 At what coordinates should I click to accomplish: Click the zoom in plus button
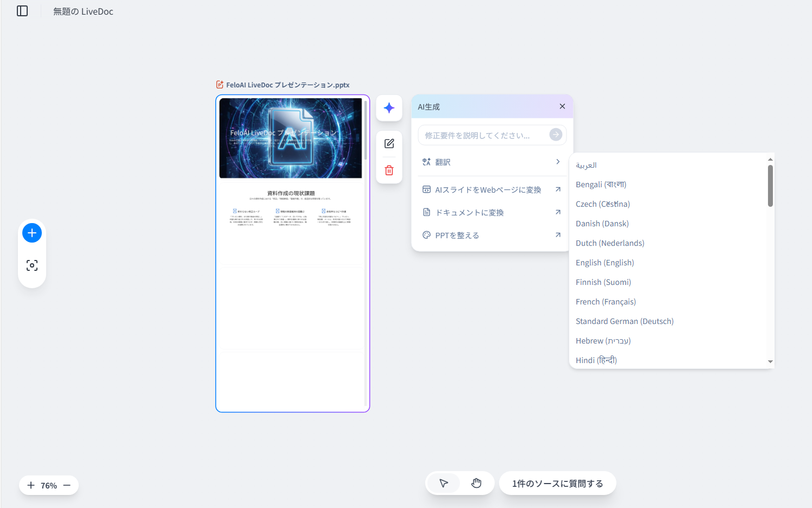(x=31, y=485)
